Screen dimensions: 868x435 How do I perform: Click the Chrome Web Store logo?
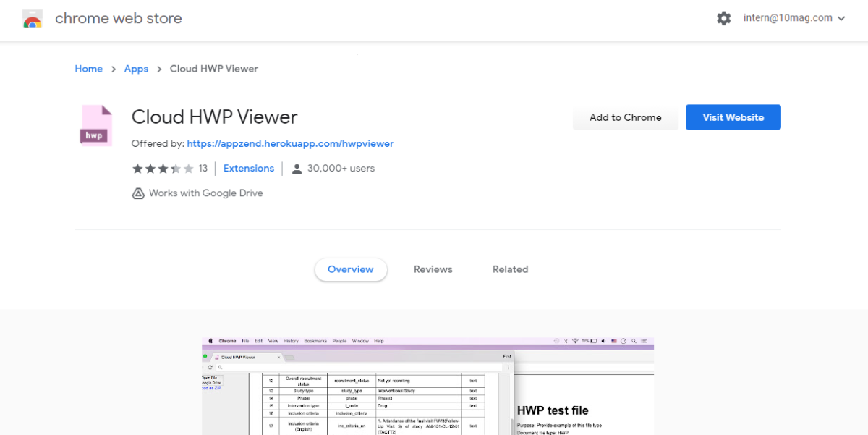click(x=33, y=19)
